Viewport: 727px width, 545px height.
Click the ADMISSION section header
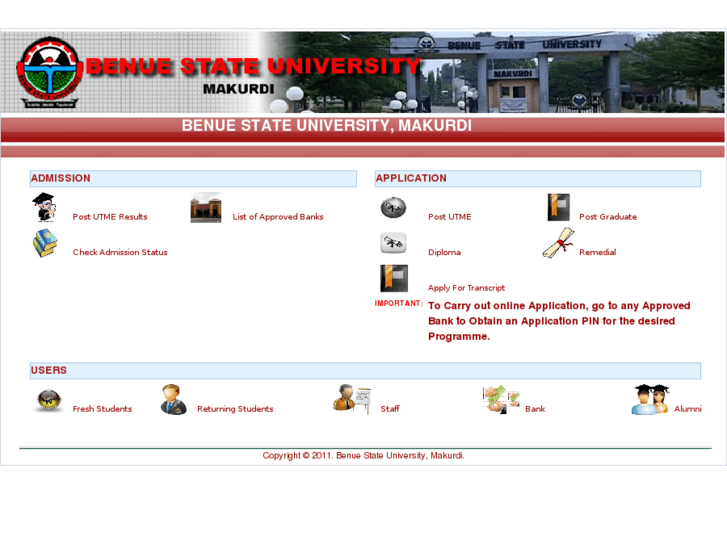[193, 179]
